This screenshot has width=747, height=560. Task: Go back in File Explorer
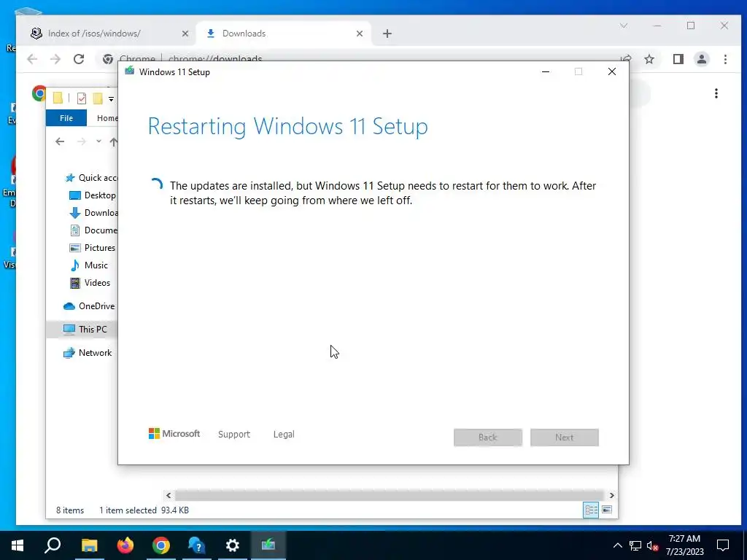tap(60, 141)
